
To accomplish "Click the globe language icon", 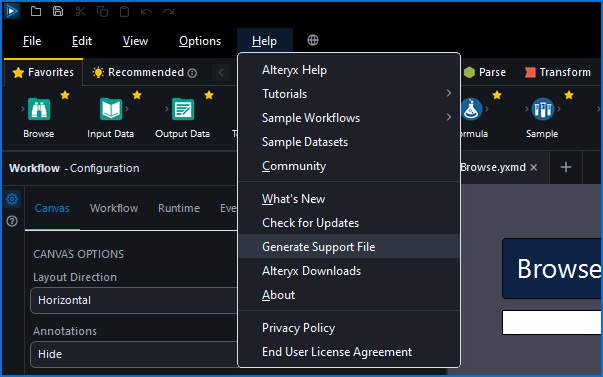I will pyautogui.click(x=313, y=40).
